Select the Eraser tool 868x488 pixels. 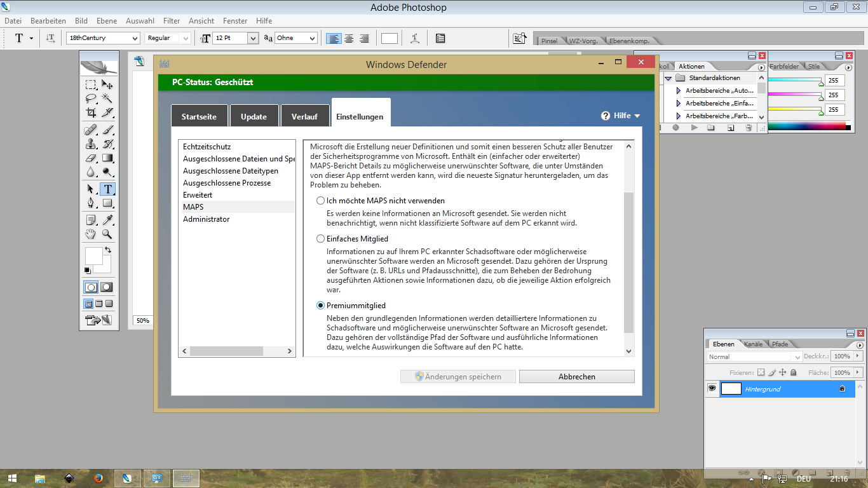coord(92,158)
